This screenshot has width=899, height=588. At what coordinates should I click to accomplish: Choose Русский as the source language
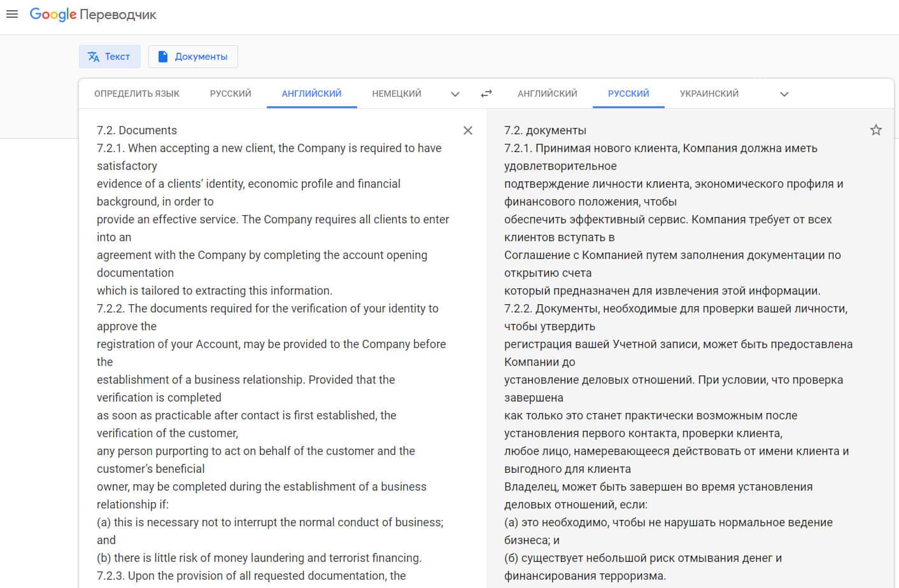pyautogui.click(x=230, y=94)
